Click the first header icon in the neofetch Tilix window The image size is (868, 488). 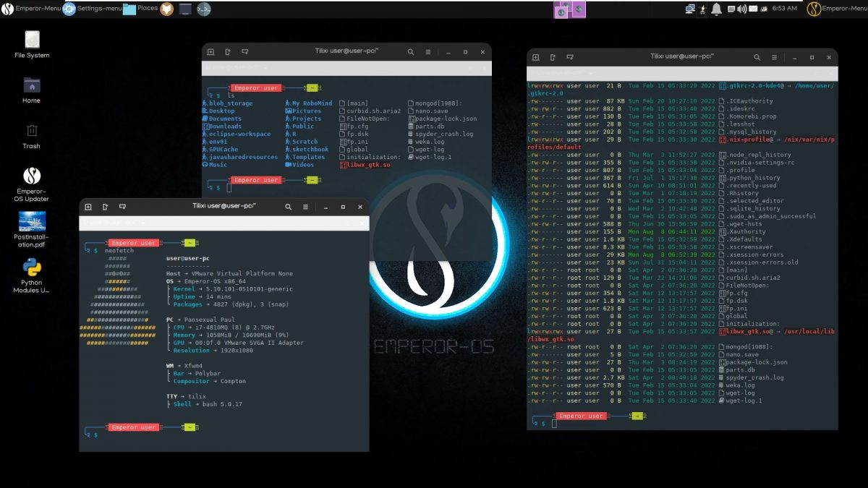click(x=88, y=206)
